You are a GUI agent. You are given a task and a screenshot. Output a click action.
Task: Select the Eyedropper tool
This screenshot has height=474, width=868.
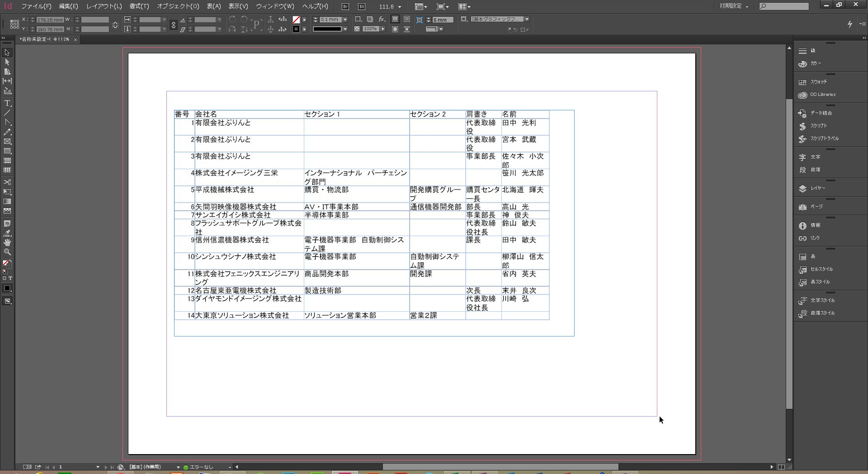click(x=7, y=233)
